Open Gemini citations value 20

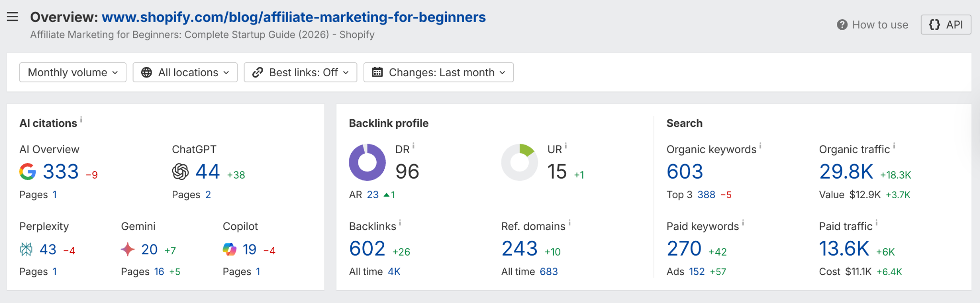149,249
